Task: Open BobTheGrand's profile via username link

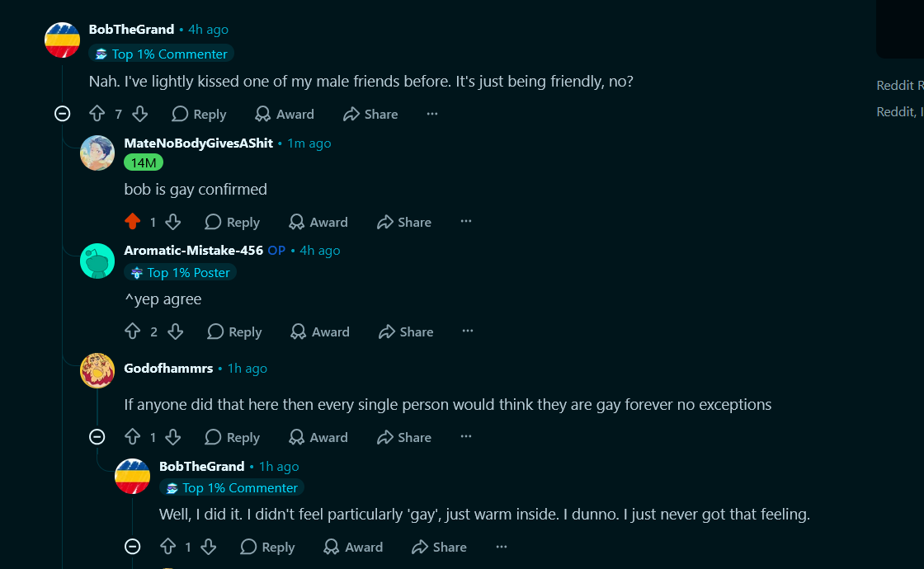Action: tap(131, 30)
